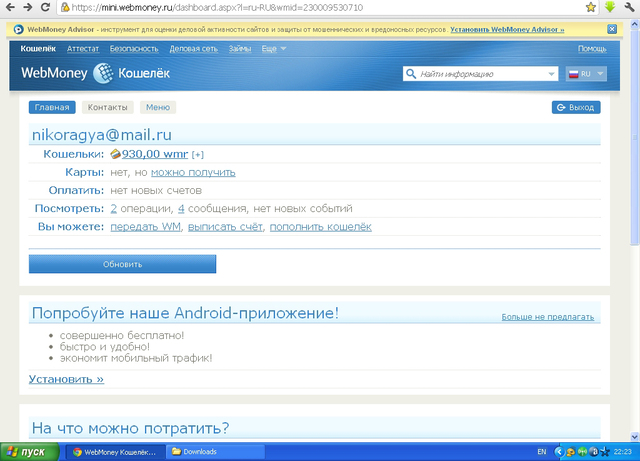Add a wallet with the [+] link
This screenshot has width=640, height=461.
tap(198, 155)
